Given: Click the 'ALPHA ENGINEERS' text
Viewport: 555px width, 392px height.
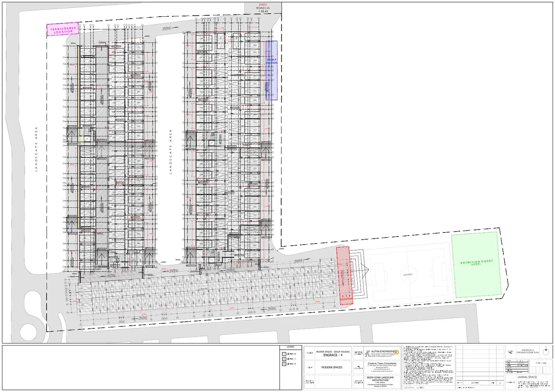Looking at the screenshot, I should click(x=383, y=351).
